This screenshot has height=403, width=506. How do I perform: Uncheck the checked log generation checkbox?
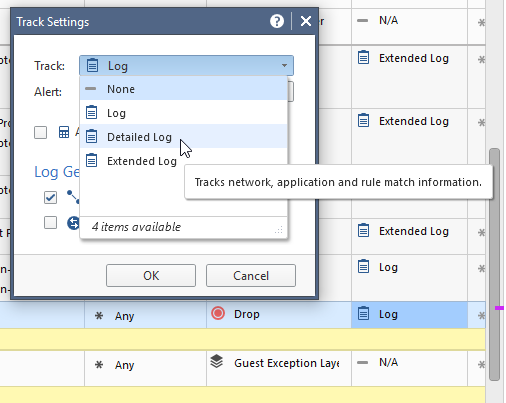point(50,197)
